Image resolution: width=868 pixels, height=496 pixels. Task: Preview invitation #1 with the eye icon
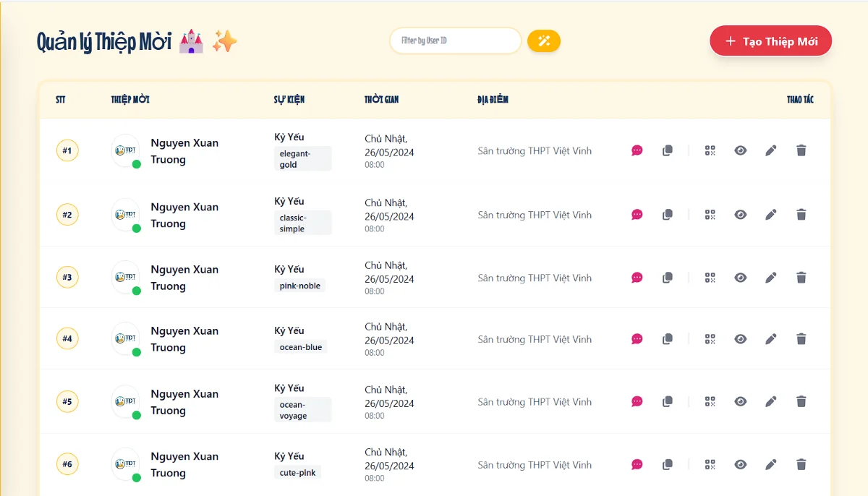740,150
